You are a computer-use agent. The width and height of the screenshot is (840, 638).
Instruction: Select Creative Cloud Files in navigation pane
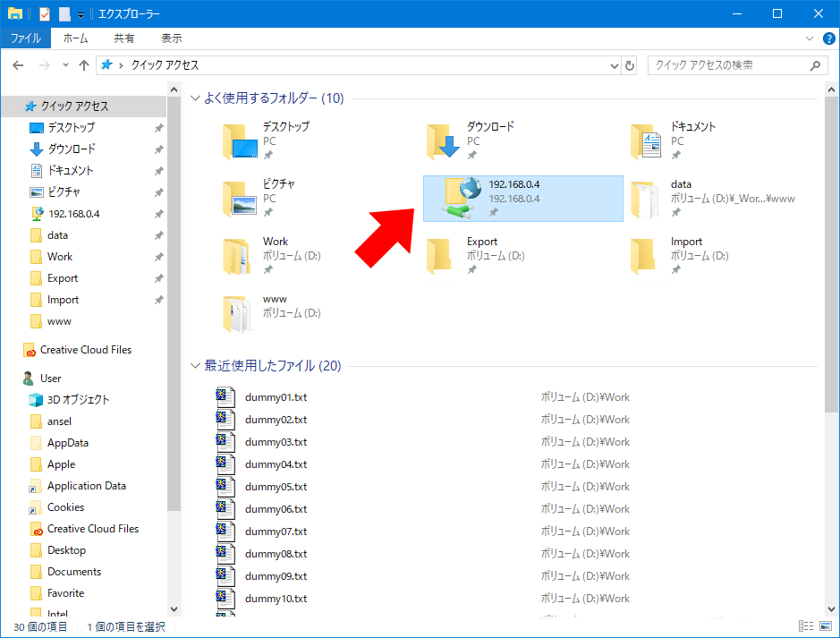tap(85, 350)
